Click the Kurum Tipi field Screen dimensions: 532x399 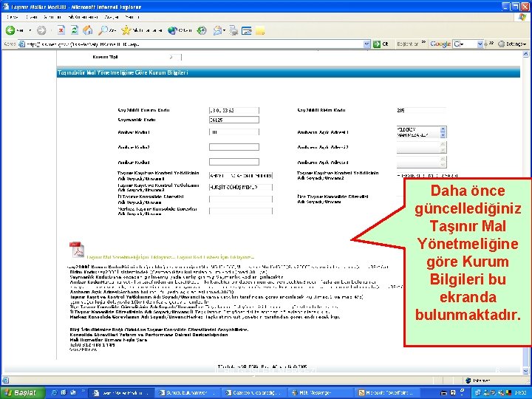click(x=175, y=57)
